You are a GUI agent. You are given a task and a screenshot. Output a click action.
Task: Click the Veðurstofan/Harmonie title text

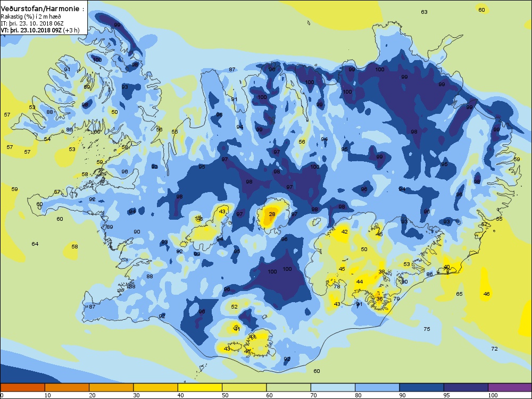pos(40,9)
